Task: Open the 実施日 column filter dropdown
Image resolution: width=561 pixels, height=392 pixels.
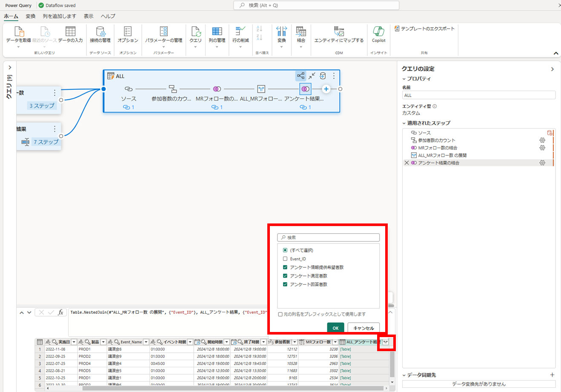Action: (x=74, y=342)
